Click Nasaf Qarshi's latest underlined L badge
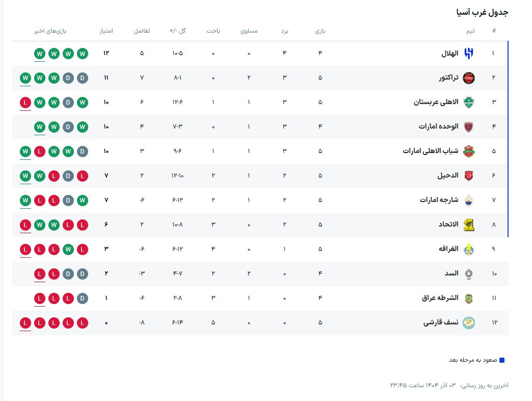The height and width of the screenshot is (401, 532). [x=25, y=322]
